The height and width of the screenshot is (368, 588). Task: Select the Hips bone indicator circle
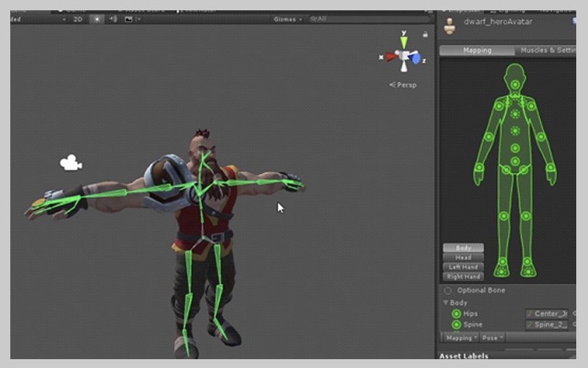point(456,314)
